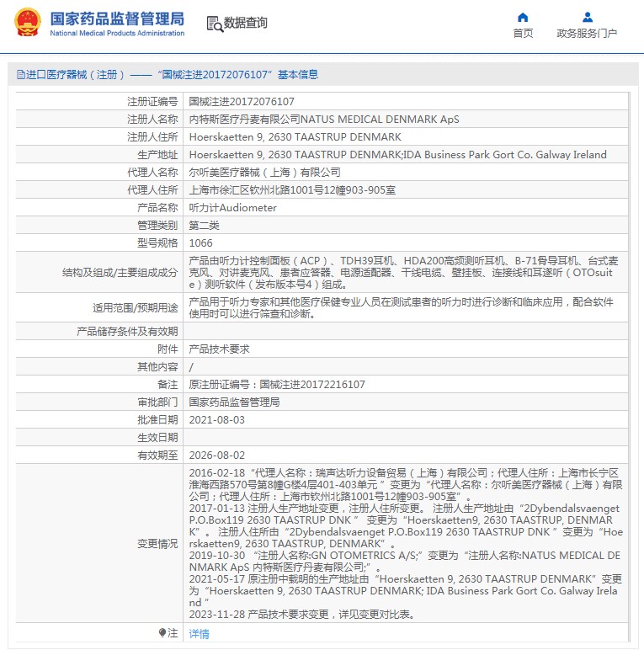Viewport: 644px width, 650px height.
Task: Open the 数据查询 search icon
Action: click(x=215, y=24)
